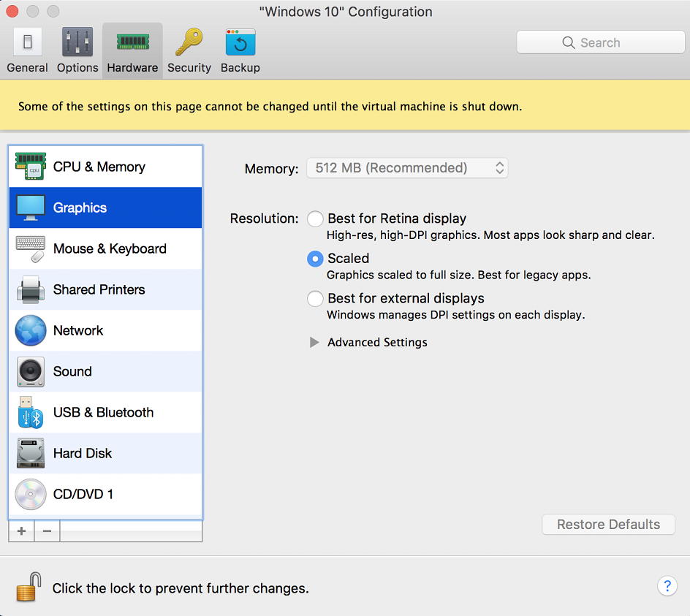Add a device with the plus button

(x=21, y=531)
